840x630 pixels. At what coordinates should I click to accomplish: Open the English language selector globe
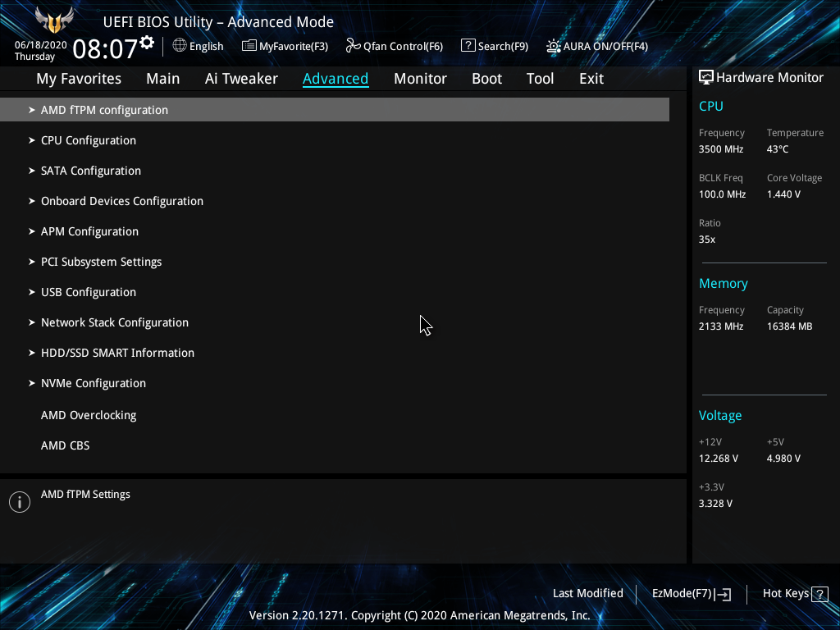(178, 47)
